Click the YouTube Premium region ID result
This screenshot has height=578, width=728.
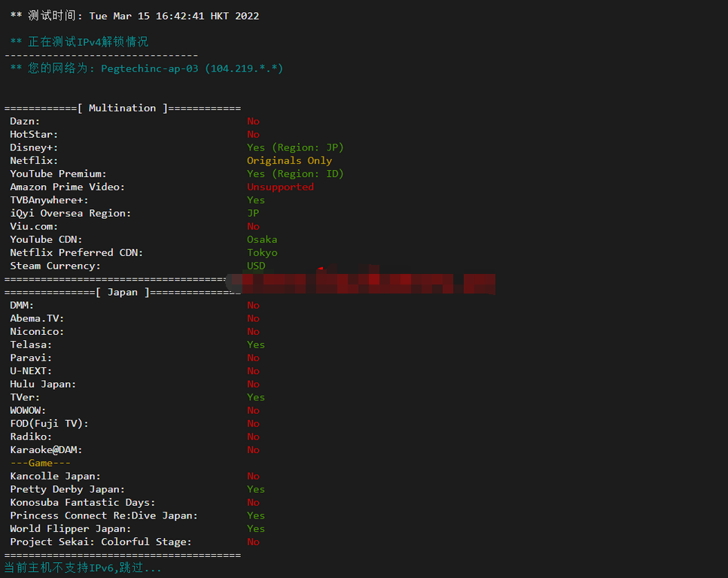295,174
